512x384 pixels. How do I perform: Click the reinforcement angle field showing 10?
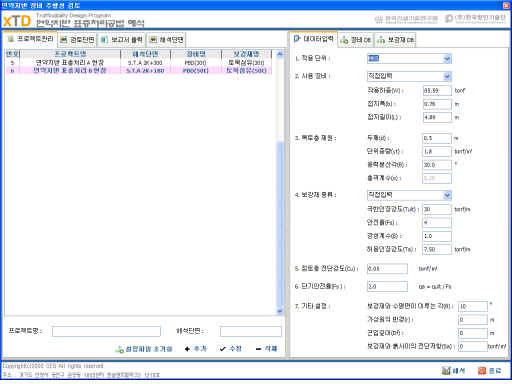pos(473,306)
